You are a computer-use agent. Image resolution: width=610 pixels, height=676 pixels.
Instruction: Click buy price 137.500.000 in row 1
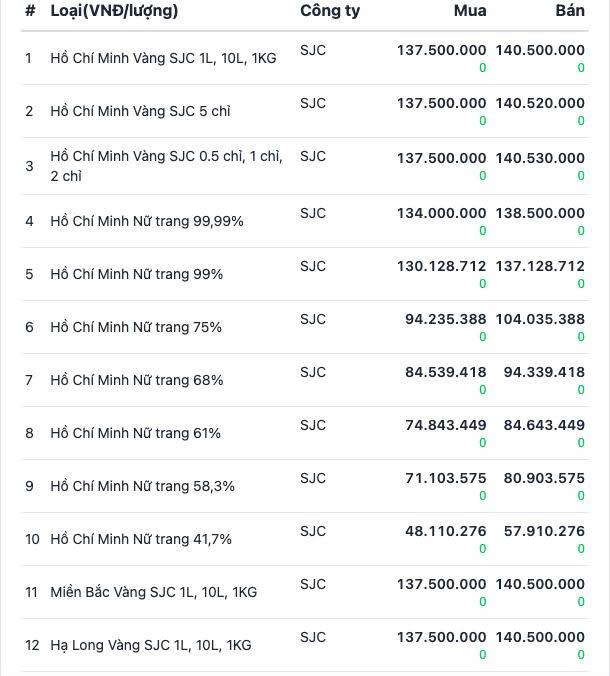pyautogui.click(x=441, y=50)
